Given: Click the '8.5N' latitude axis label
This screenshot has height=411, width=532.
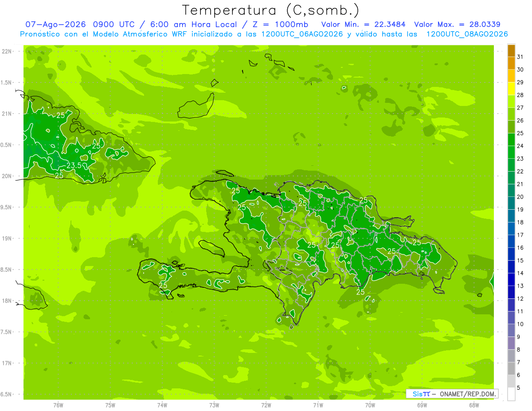Looking at the screenshot, I should tap(6, 270).
